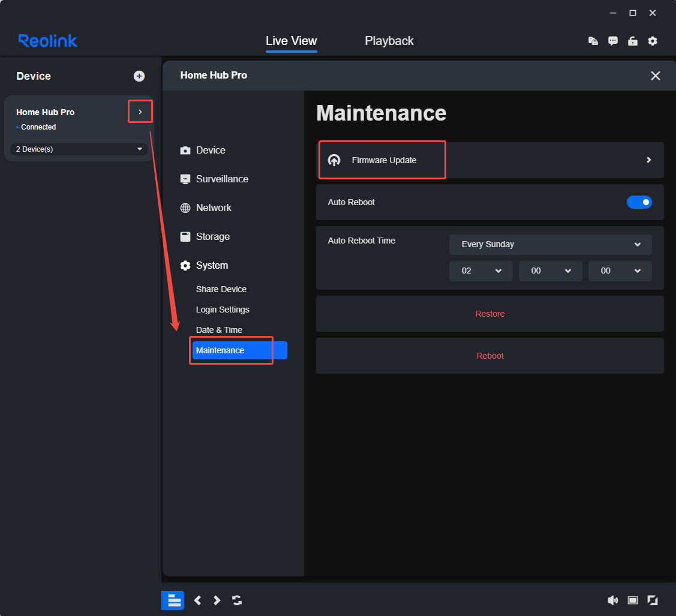Click the Reolink logo
The image size is (676, 616).
point(48,41)
